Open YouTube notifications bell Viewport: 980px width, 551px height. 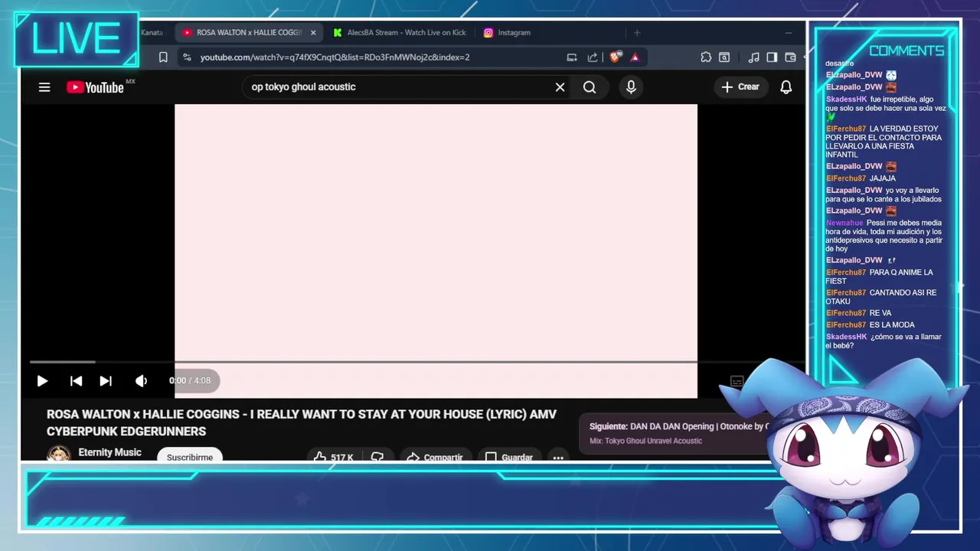pyautogui.click(x=786, y=87)
